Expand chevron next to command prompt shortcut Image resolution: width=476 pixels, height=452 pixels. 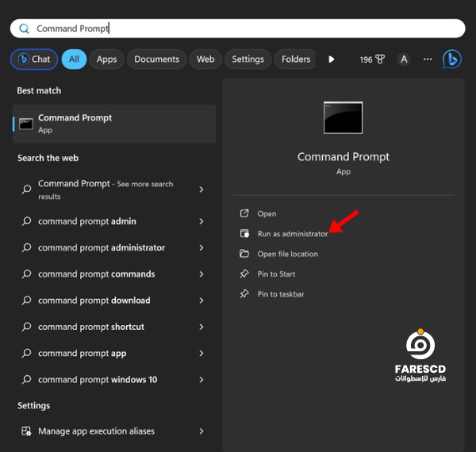[202, 327]
